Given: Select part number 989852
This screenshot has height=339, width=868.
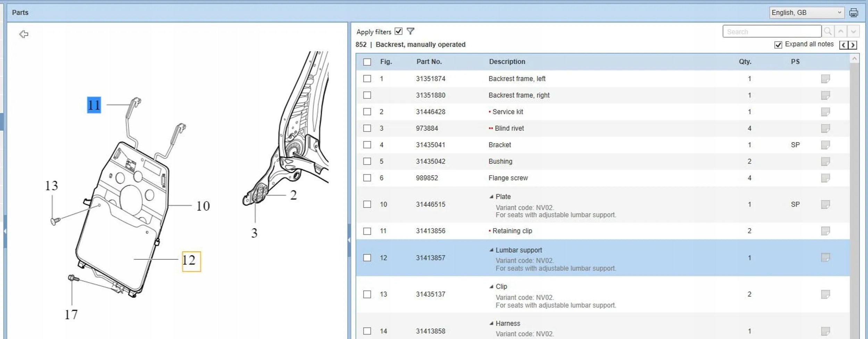Looking at the screenshot, I should (427, 178).
